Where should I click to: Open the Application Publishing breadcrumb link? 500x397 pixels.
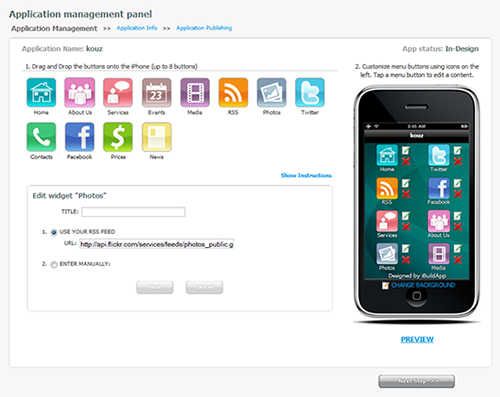coord(204,28)
